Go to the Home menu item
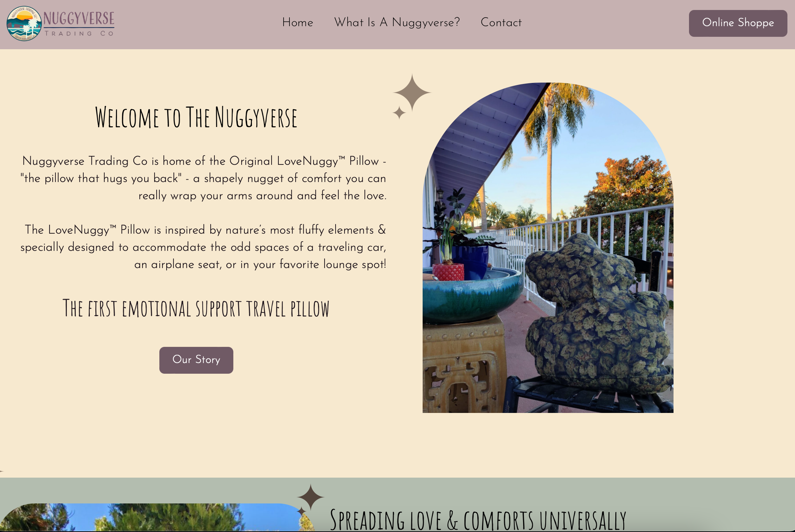Viewport: 795px width, 532px height. pyautogui.click(x=298, y=22)
